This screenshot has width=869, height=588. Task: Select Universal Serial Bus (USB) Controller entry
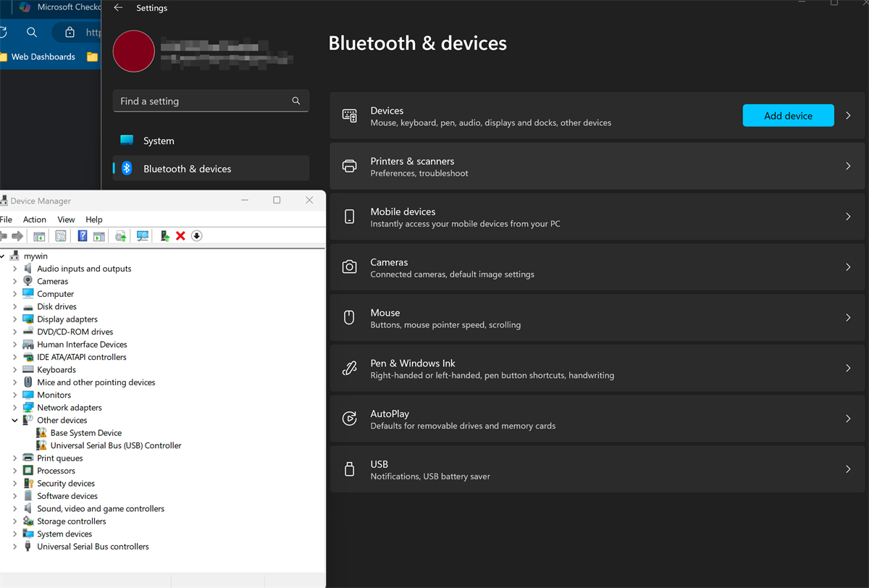(115, 445)
